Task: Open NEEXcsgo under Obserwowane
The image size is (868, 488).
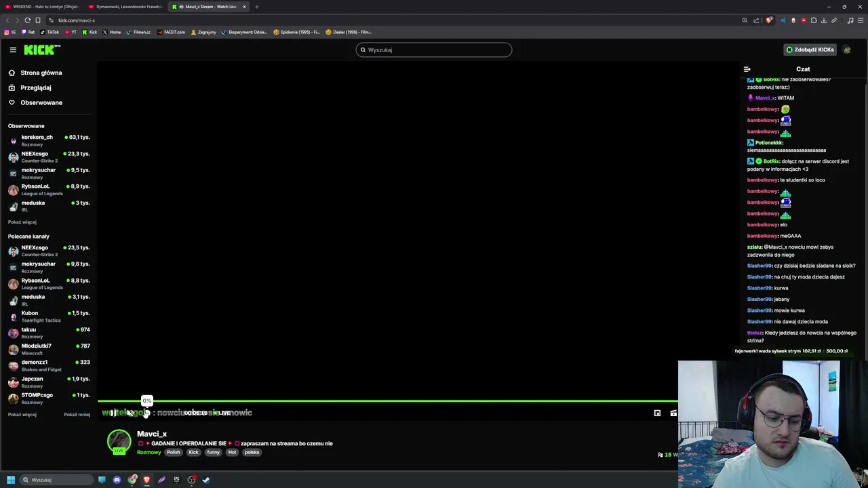Action: pyautogui.click(x=49, y=157)
